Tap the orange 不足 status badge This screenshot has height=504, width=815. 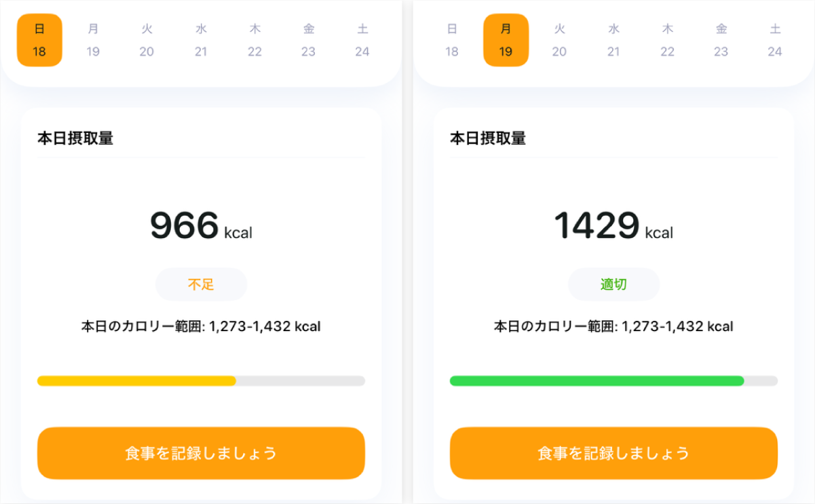(x=201, y=284)
